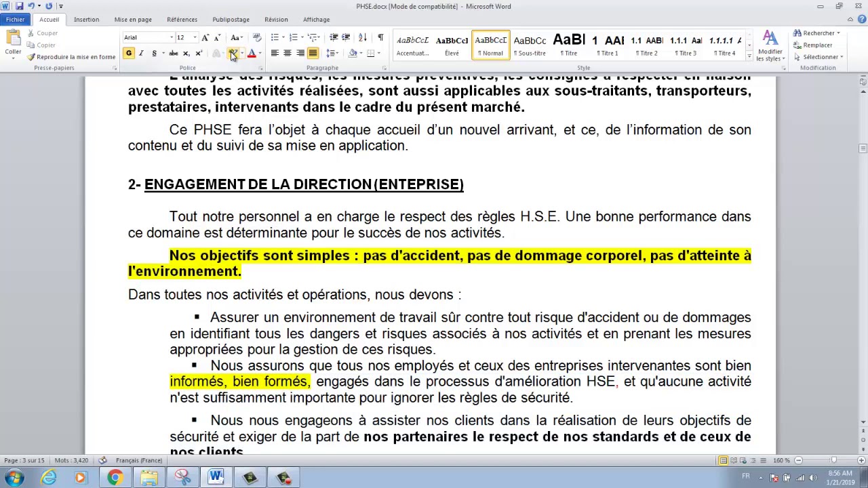The width and height of the screenshot is (868, 488).
Task: Toggle superscript formatting
Action: tap(198, 54)
